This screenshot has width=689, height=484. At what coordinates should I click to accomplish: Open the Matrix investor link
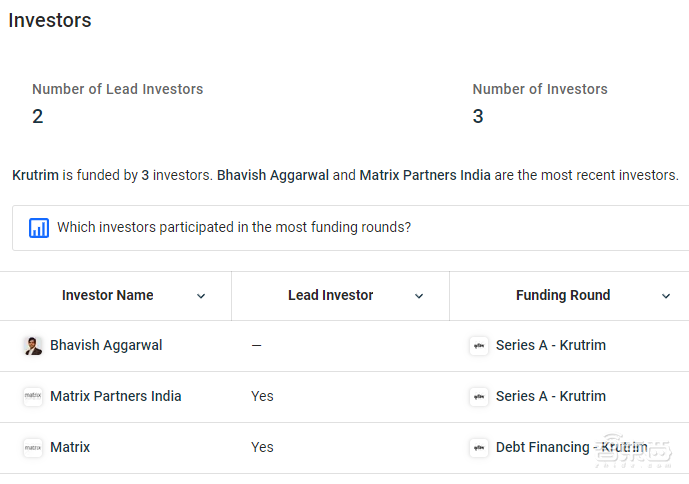pyautogui.click(x=70, y=448)
